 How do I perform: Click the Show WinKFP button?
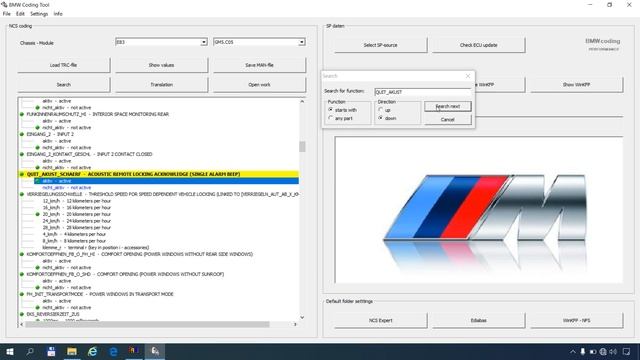point(576,84)
